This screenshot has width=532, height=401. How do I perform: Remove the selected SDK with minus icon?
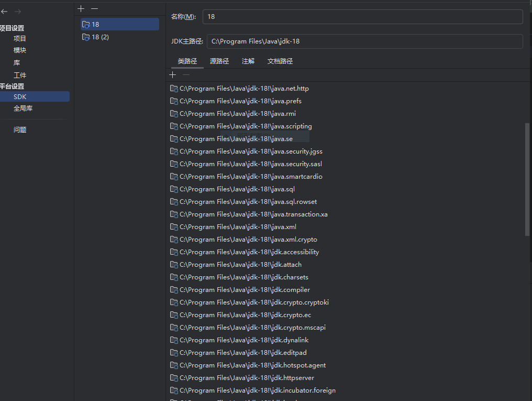tap(95, 8)
